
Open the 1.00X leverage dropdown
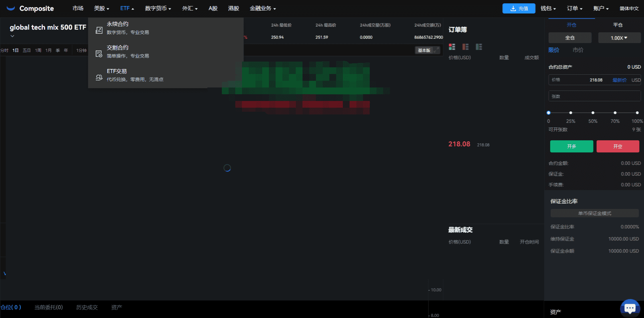[619, 38]
